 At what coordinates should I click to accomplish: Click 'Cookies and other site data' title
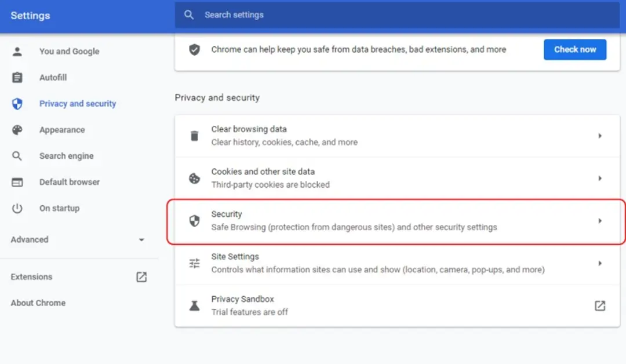point(263,172)
